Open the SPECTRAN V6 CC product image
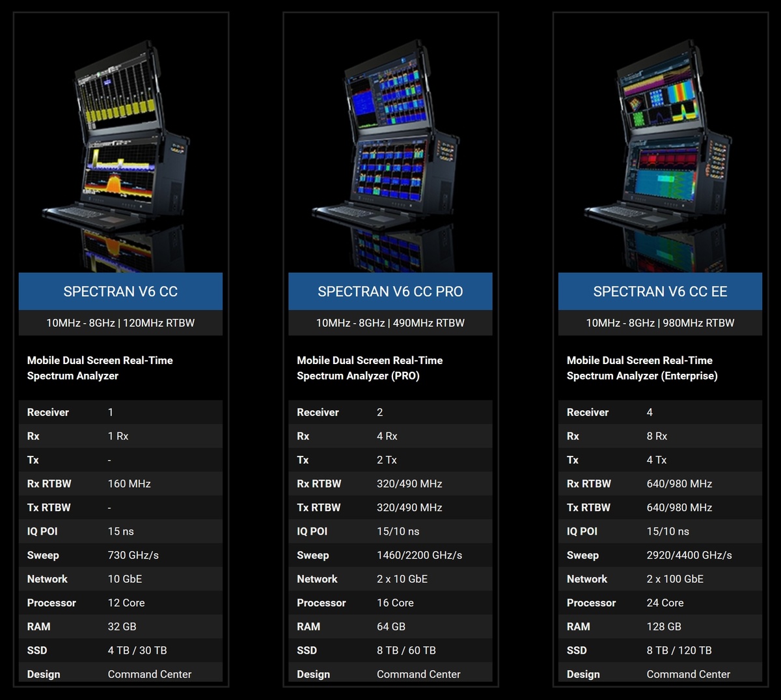 click(120, 145)
